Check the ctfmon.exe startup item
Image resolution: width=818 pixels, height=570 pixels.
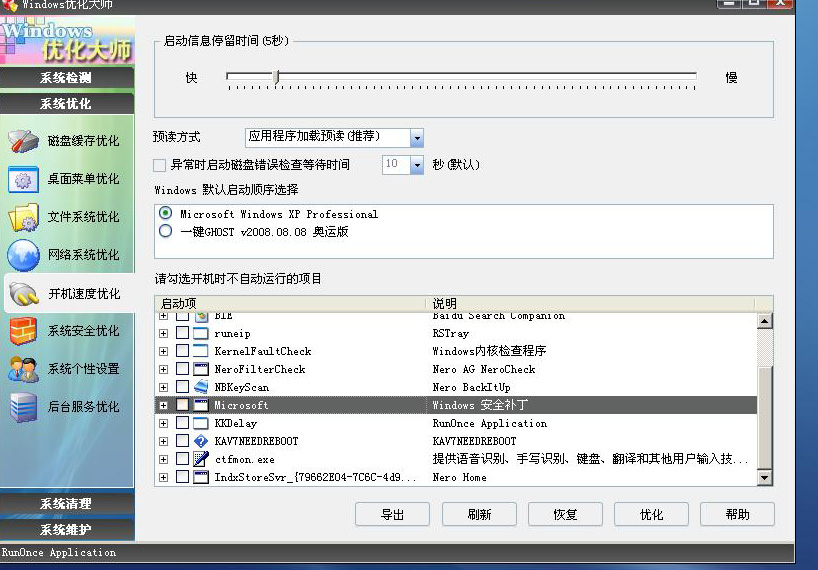(x=182, y=459)
